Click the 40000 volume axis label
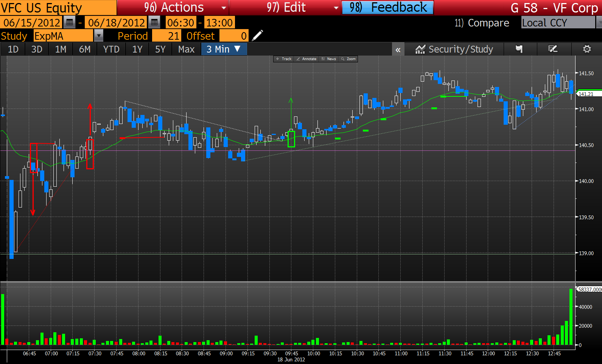 tap(585, 307)
